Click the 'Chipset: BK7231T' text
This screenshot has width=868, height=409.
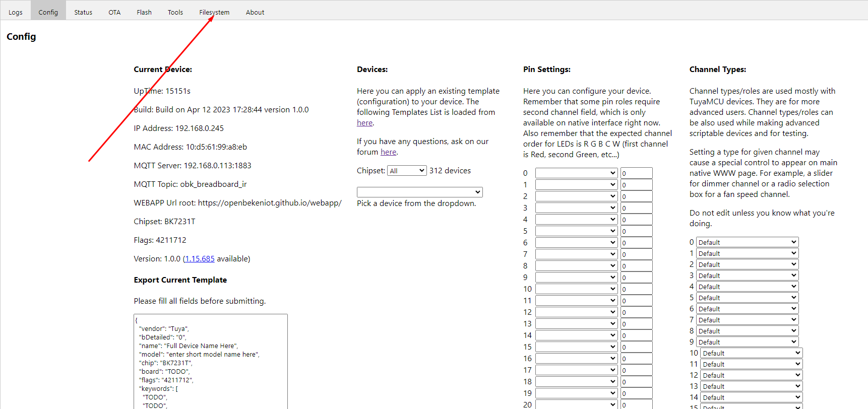(164, 222)
